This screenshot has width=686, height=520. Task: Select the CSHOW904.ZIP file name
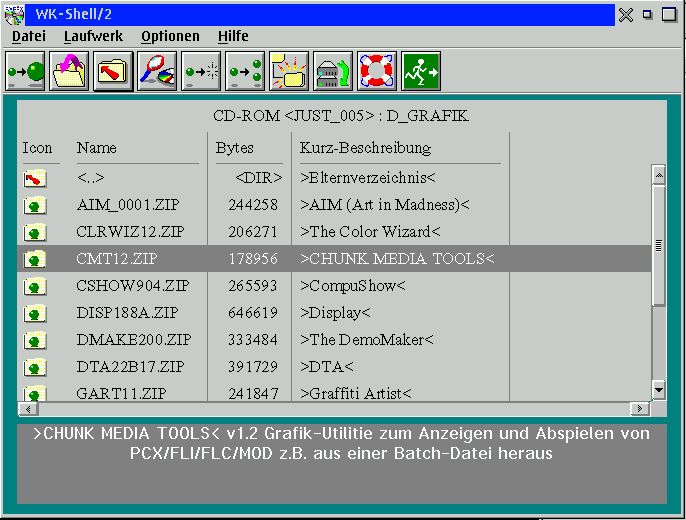coord(133,286)
